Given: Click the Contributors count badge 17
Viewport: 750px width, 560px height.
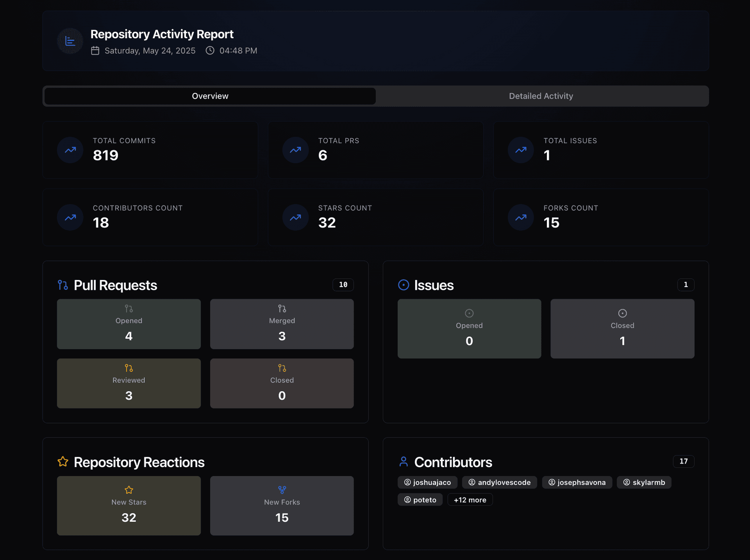Looking at the screenshot, I should pos(684,461).
